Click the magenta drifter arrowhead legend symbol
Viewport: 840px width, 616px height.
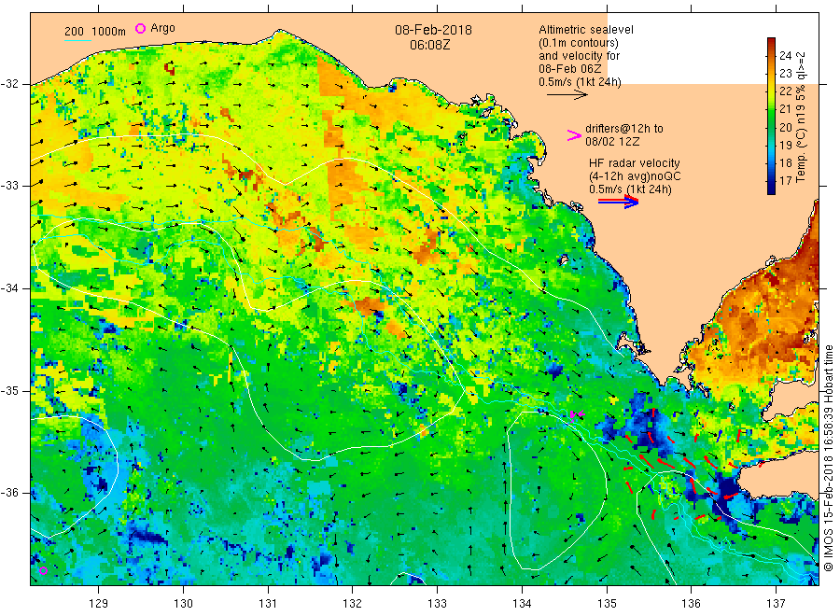coord(574,135)
